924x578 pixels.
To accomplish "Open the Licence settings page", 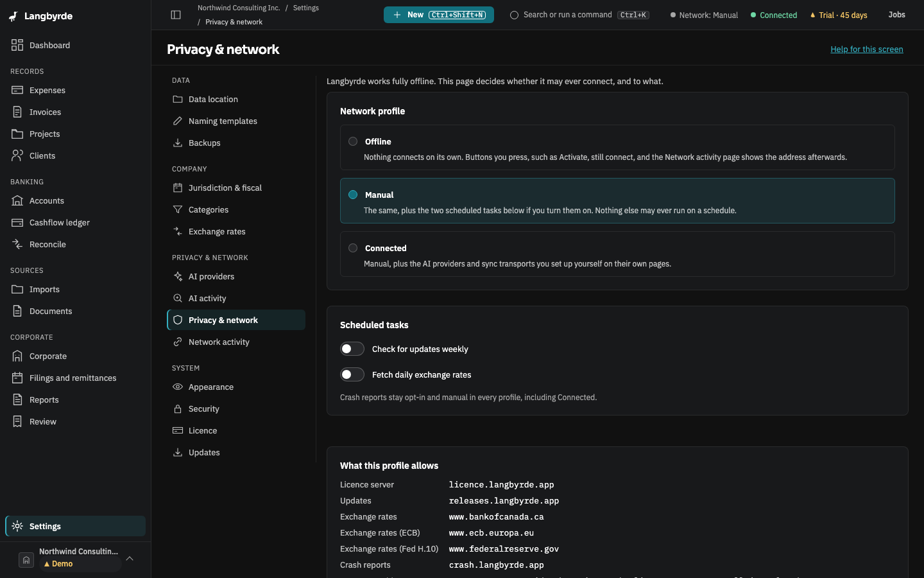I will [x=236, y=430].
